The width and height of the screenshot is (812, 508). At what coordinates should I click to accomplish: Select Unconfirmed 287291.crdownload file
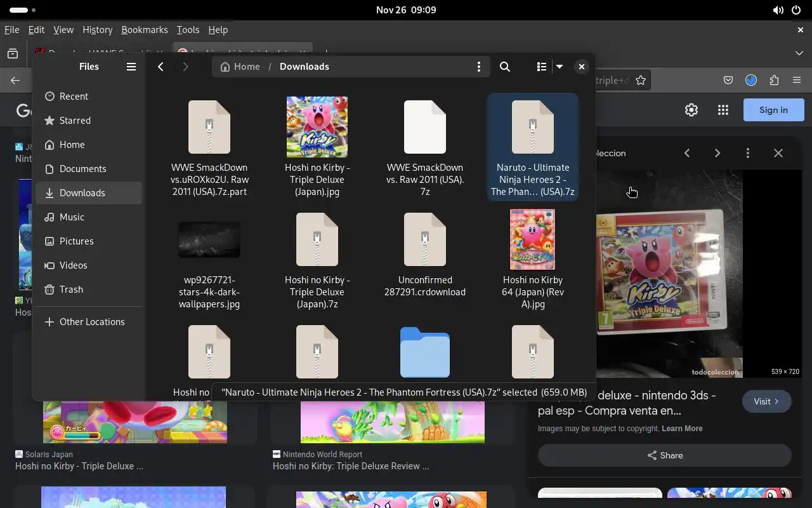click(425, 260)
